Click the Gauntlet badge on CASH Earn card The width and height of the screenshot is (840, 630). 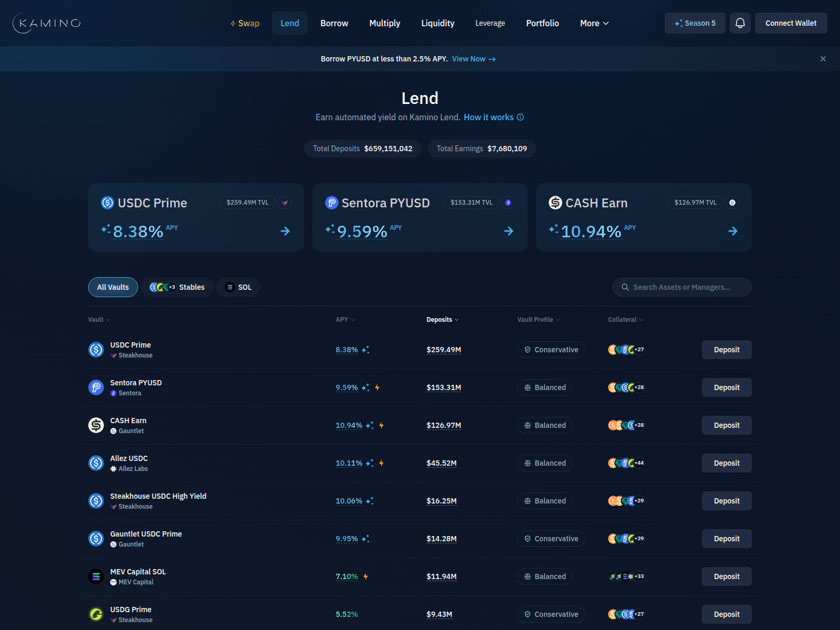pos(732,203)
